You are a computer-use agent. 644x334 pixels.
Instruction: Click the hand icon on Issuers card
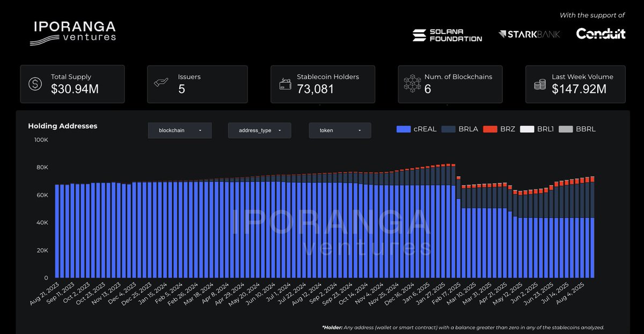point(162,83)
